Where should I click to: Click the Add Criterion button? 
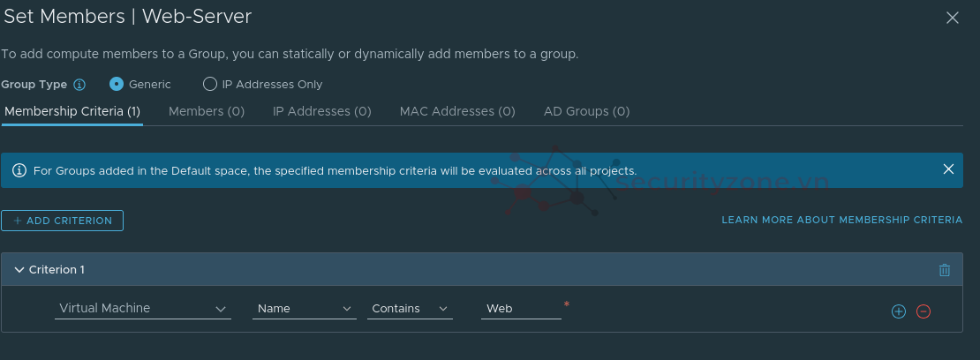click(63, 221)
